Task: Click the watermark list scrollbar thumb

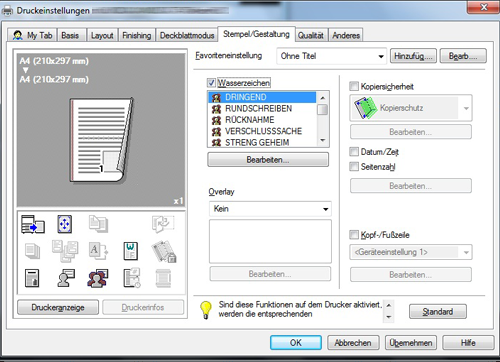Action: pyautogui.click(x=322, y=109)
